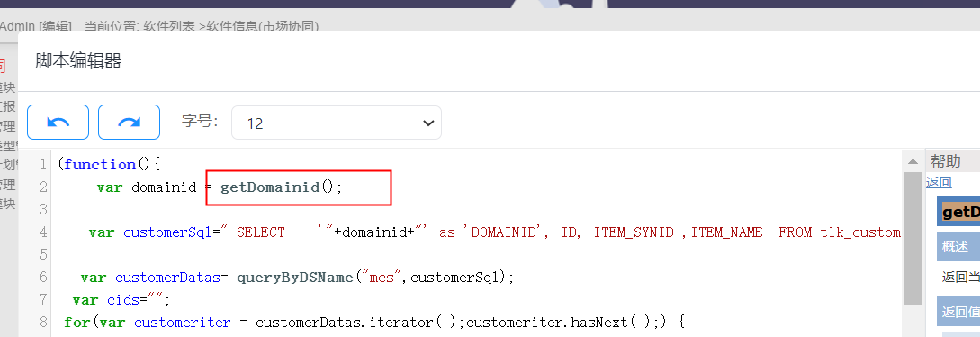
Task: Click the highlighted getD heading in help
Action: tap(960, 212)
